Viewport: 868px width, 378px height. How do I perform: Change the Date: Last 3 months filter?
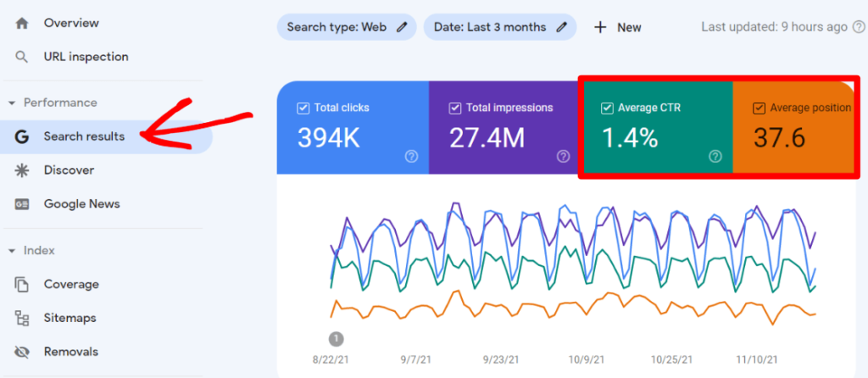tap(500, 27)
